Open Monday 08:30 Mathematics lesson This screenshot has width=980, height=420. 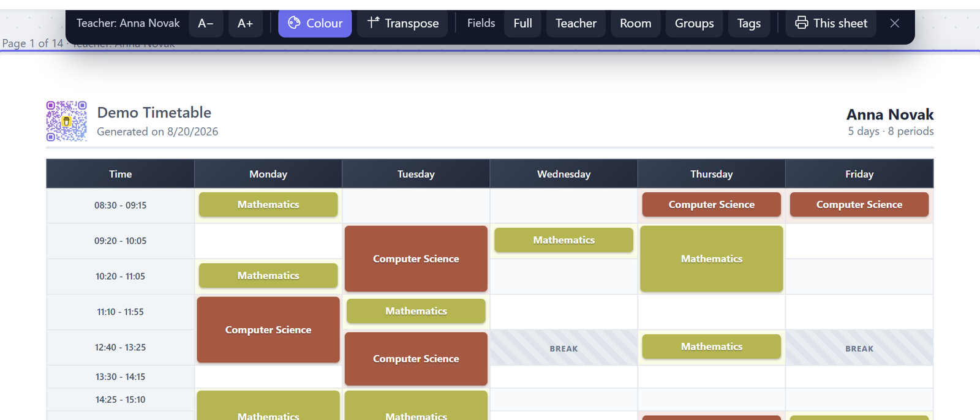point(268,204)
